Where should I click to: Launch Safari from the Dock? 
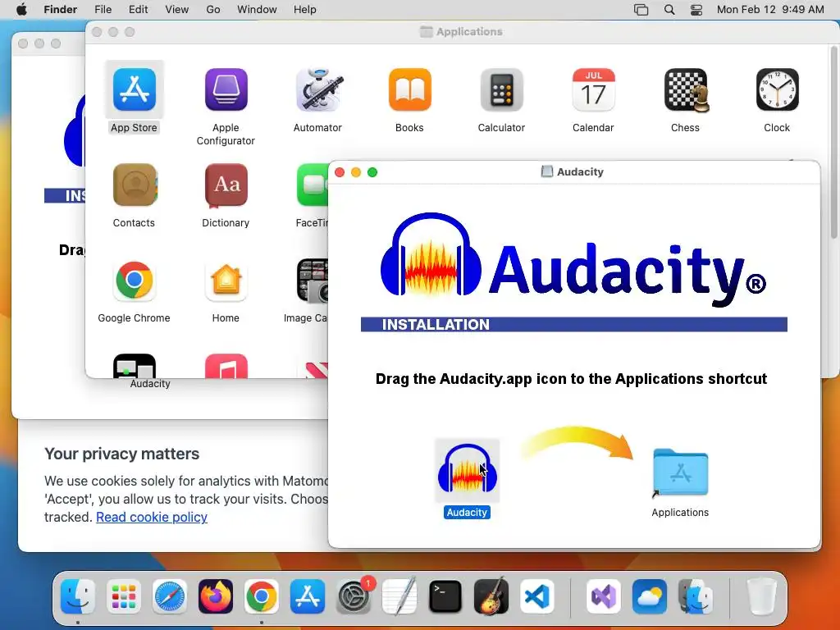(170, 596)
